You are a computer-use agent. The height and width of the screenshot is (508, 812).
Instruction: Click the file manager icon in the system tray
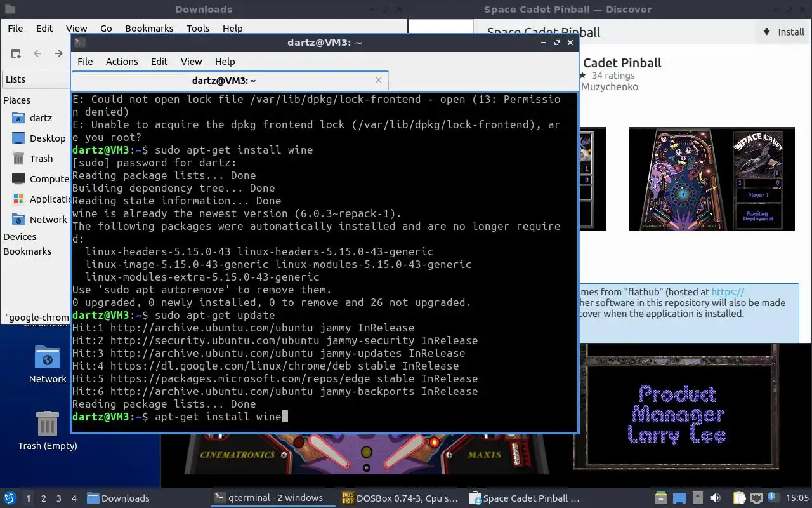pyautogui.click(x=661, y=498)
